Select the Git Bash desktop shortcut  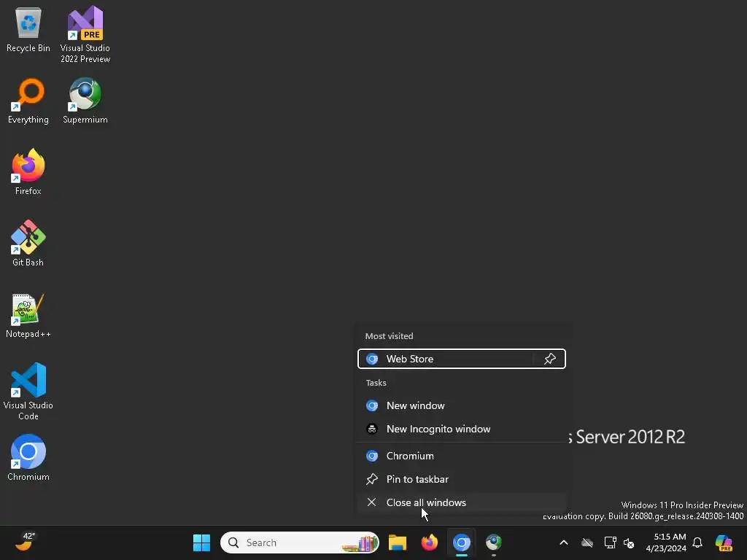tap(28, 244)
